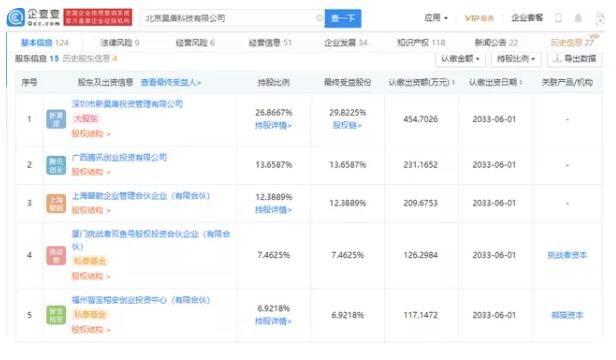Open the 持股比例 filter dropdown
Viewport: 616px width, 360px height.
[516, 59]
